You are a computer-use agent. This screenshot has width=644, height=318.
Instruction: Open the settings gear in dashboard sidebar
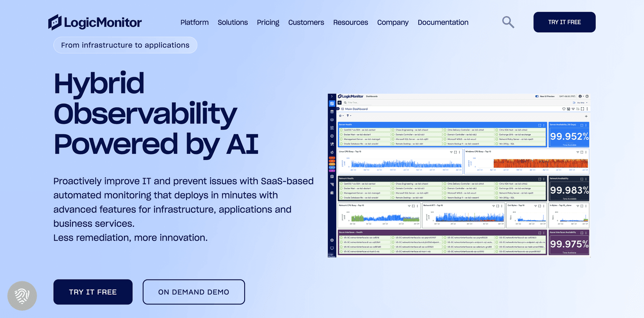pyautogui.click(x=332, y=240)
